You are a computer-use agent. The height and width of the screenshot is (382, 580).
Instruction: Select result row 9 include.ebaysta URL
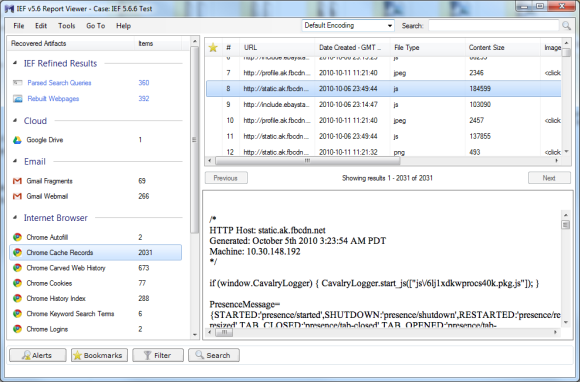pyautogui.click(x=384, y=105)
